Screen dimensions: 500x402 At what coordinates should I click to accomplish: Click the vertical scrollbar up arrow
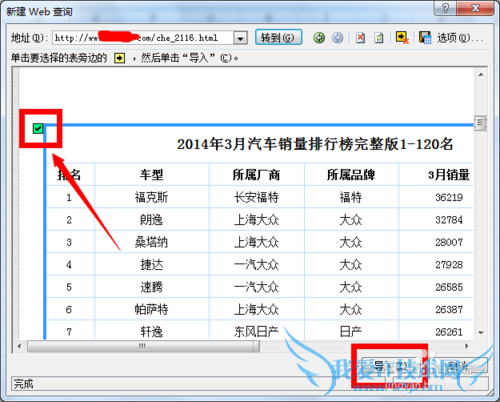coord(481,75)
